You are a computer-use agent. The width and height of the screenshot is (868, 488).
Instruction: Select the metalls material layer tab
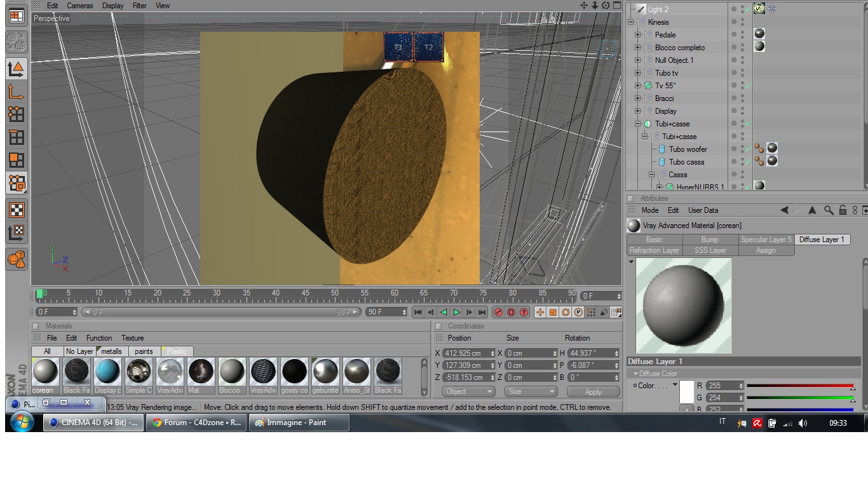(x=111, y=351)
